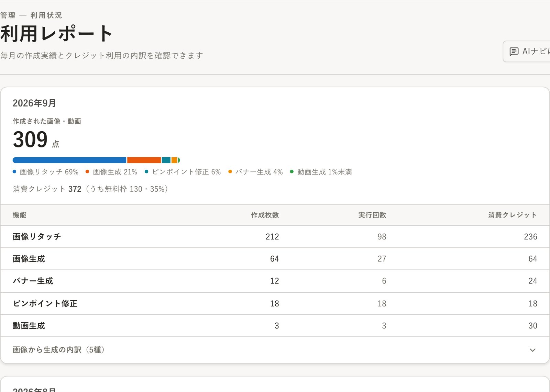Click run count 98 in 画像リタッチ row
Viewport: 550px width, 392px height.
(382, 237)
